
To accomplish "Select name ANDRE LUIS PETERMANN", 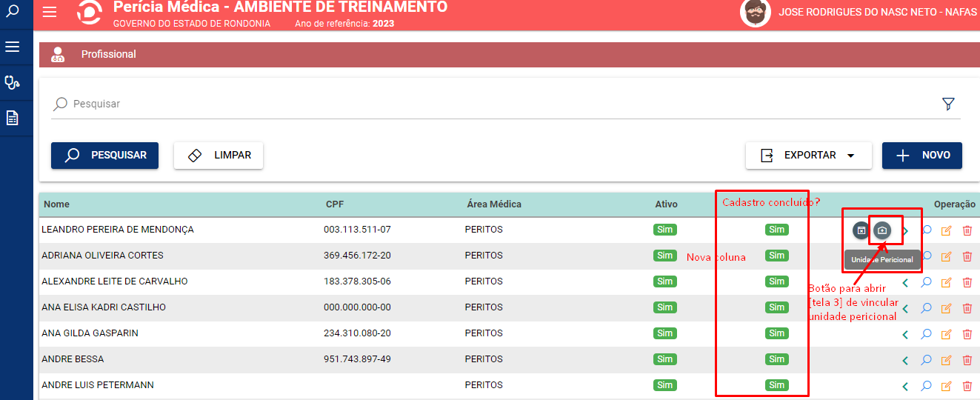I will click(x=98, y=385).
